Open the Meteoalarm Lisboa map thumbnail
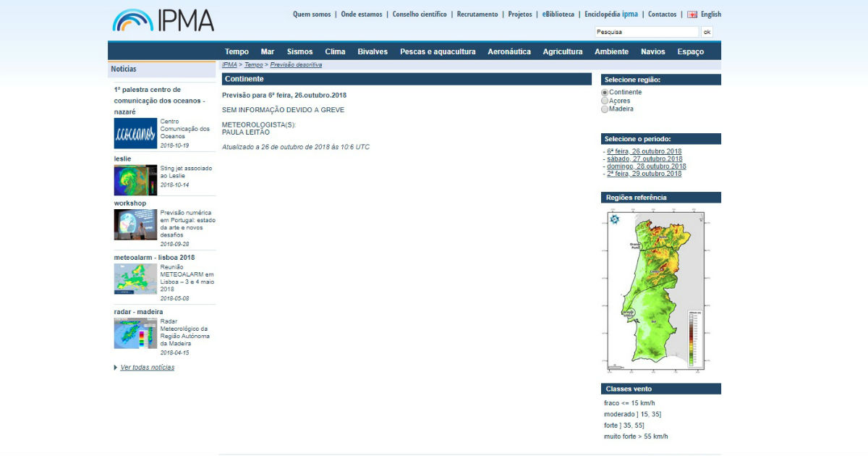868x456 pixels. [x=135, y=279]
